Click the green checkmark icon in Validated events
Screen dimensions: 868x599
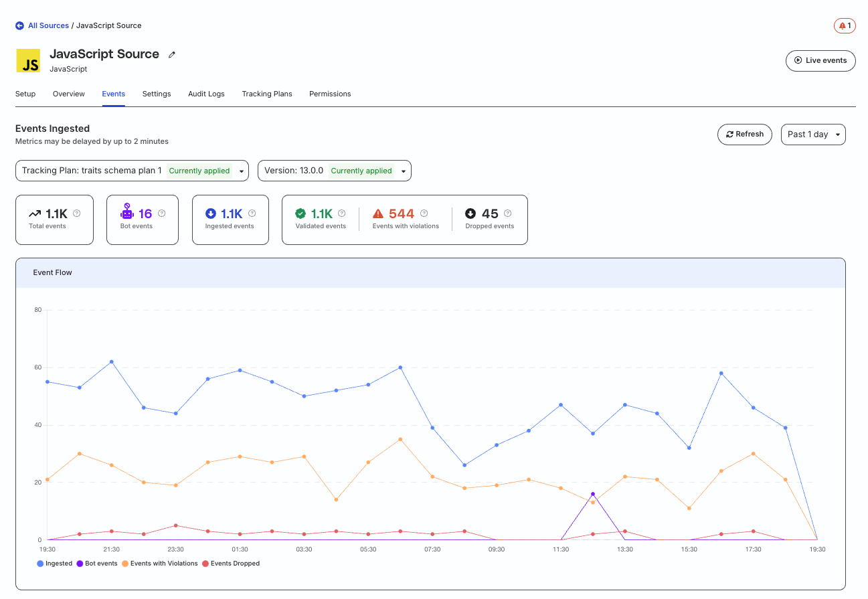(x=301, y=213)
